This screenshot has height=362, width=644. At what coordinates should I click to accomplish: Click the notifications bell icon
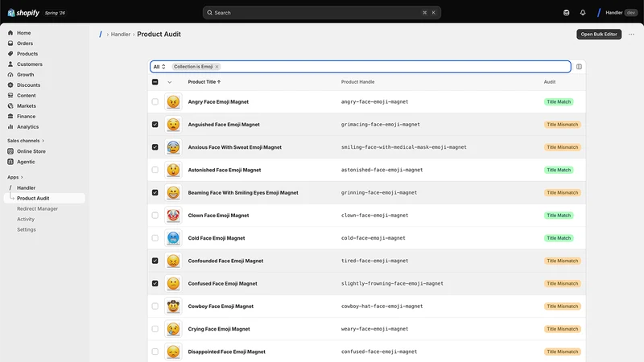[582, 13]
